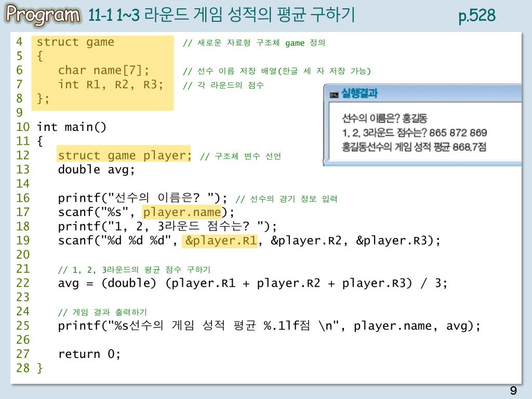The image size is (532, 399).
Task: Click the 'avg = (double)' statement
Action: (253, 283)
